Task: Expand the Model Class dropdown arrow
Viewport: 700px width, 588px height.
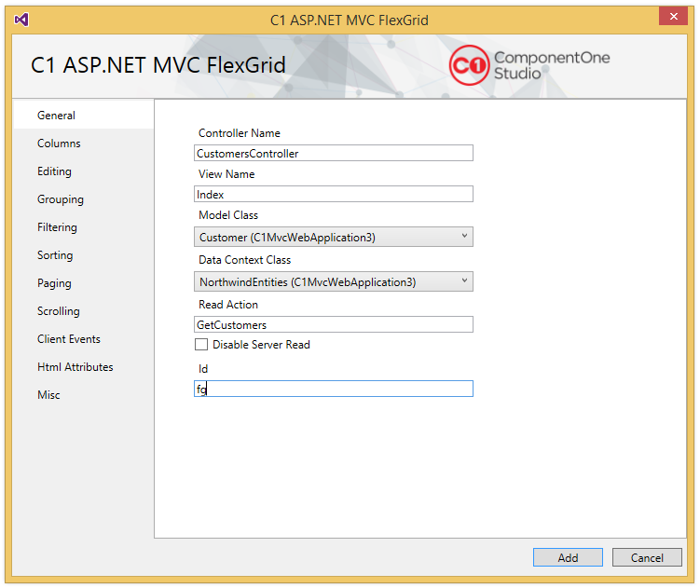Action: point(464,236)
